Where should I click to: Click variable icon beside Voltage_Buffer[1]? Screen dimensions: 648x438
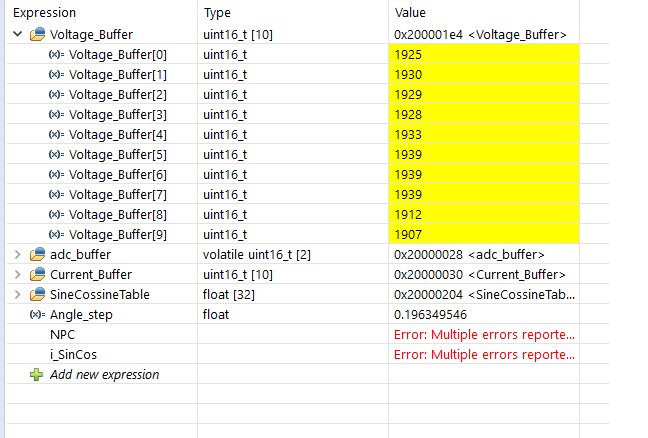56,74
